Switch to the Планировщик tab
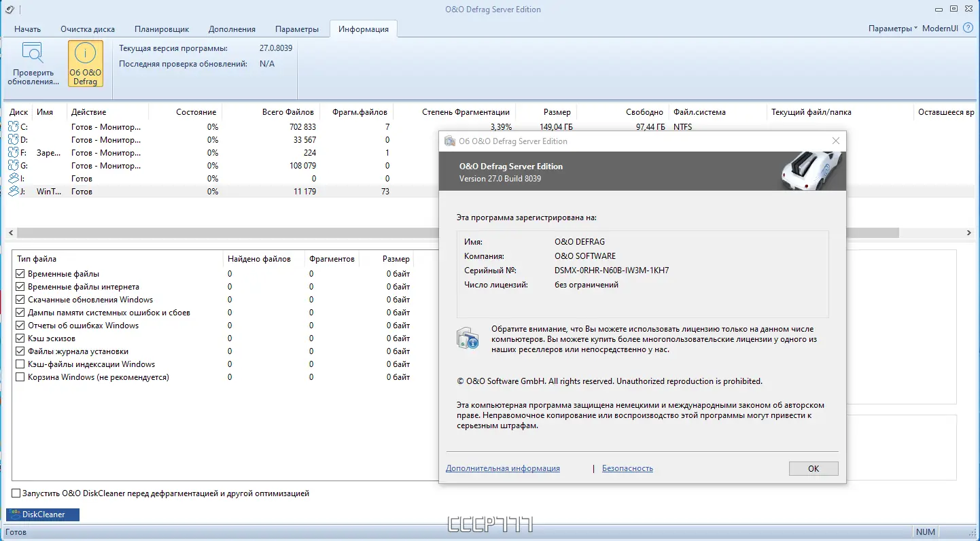Image resolution: width=980 pixels, height=541 pixels. pos(161,29)
